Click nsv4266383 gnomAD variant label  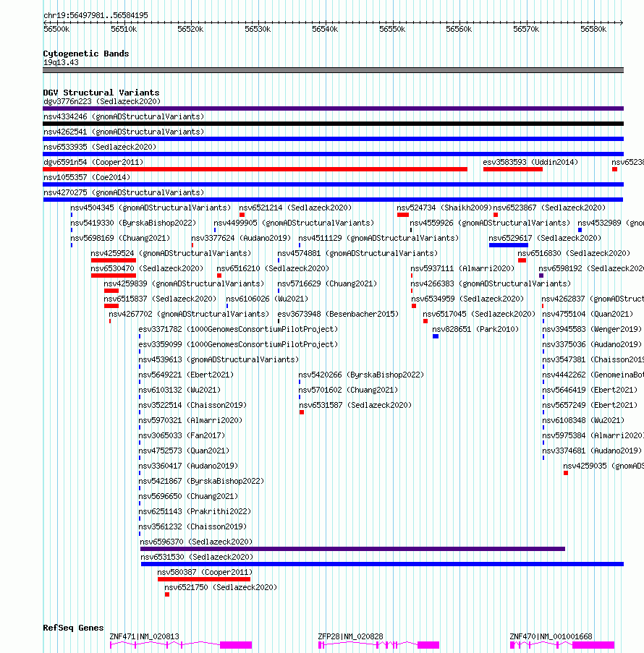click(491, 284)
